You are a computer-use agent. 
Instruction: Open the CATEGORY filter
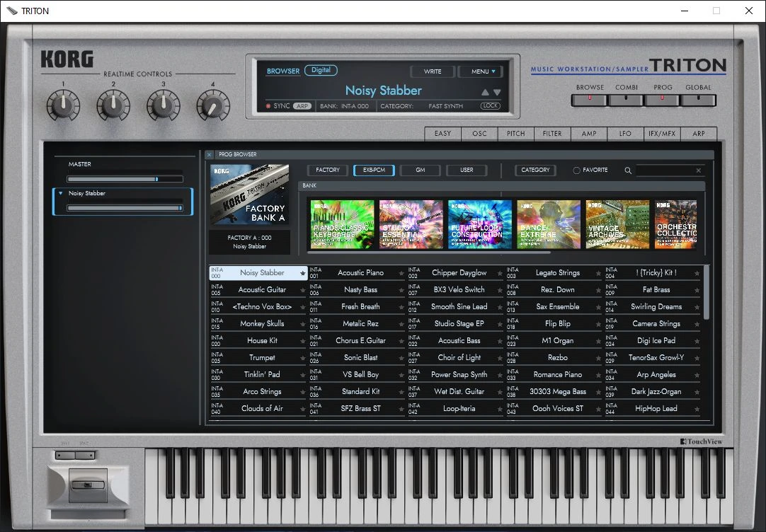pyautogui.click(x=535, y=170)
